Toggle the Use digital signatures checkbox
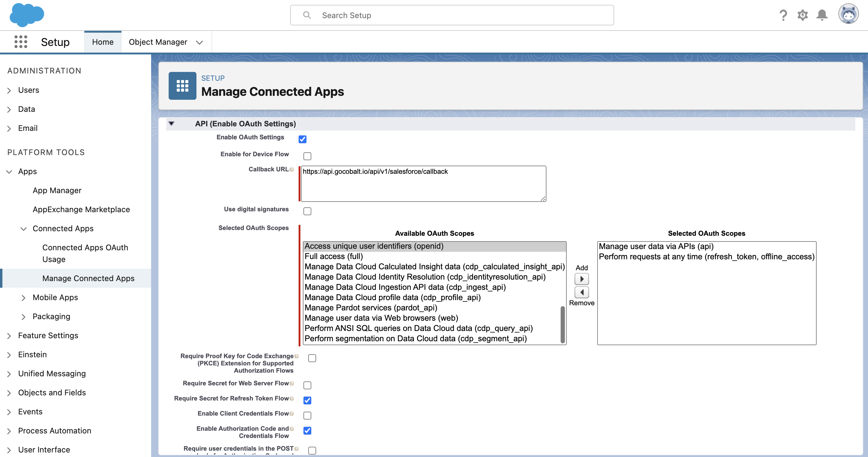868x457 pixels. tap(307, 211)
